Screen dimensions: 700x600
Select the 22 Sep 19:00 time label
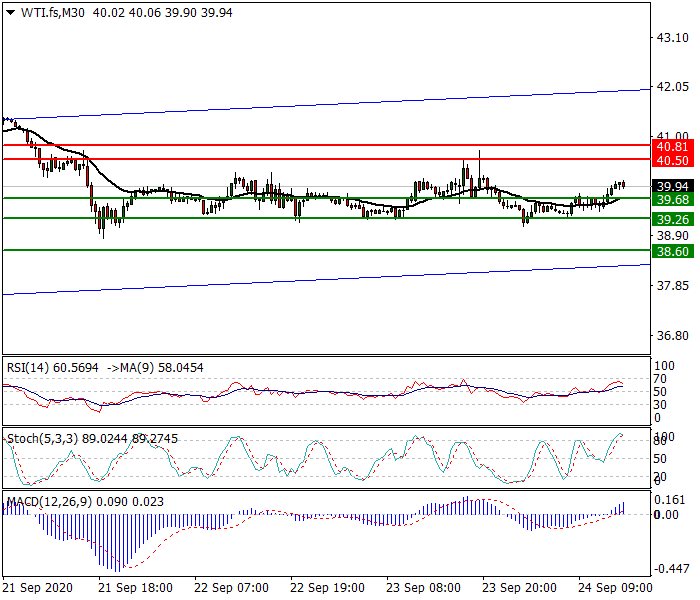tap(327, 588)
